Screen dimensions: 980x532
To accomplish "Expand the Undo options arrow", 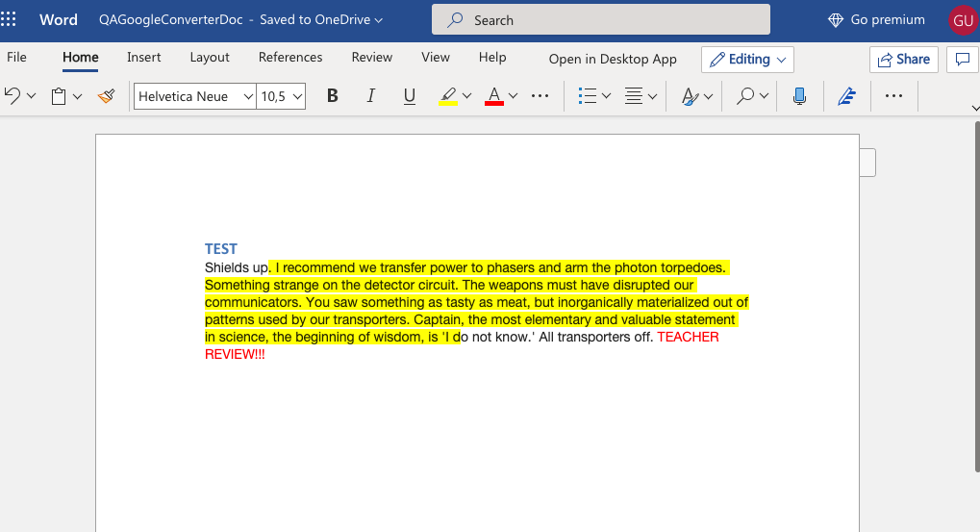I will [31, 96].
